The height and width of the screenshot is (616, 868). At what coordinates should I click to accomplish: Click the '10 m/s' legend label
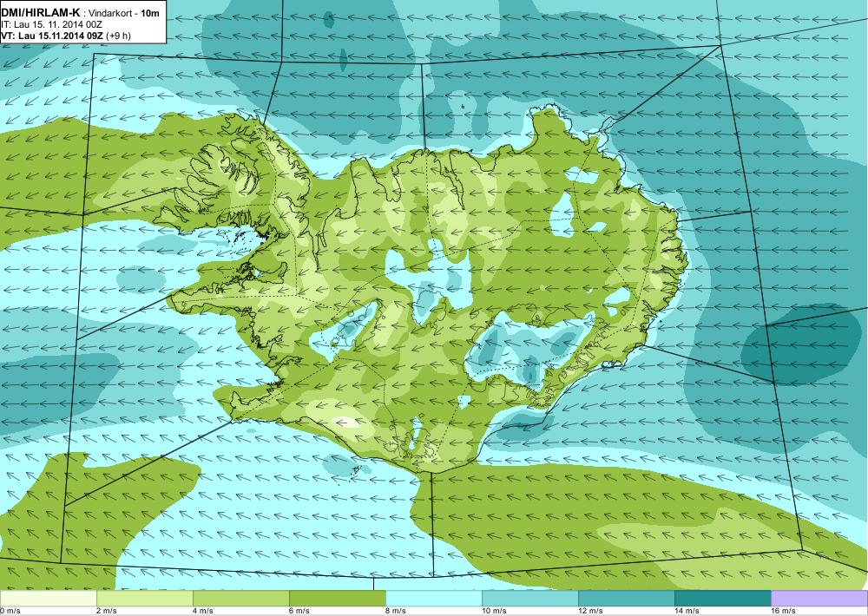(x=494, y=611)
